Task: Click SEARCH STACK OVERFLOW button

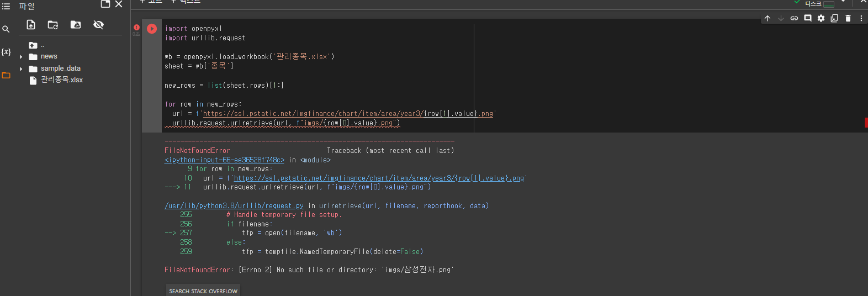Action: 203,291
